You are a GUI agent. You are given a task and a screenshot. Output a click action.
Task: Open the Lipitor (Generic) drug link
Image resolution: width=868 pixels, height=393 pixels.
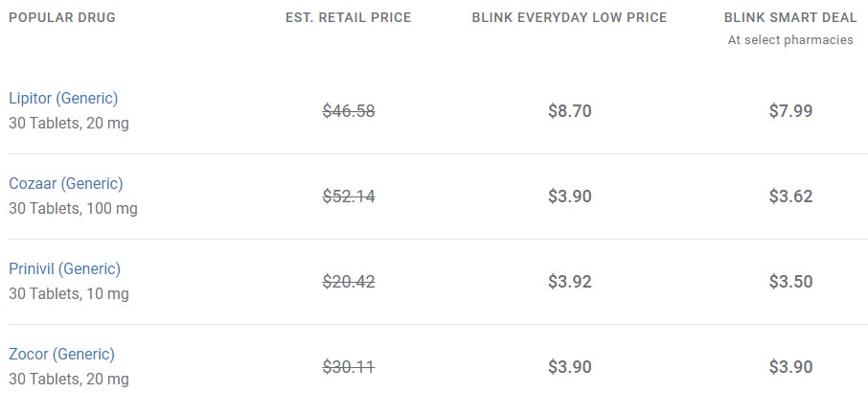pyautogui.click(x=63, y=99)
